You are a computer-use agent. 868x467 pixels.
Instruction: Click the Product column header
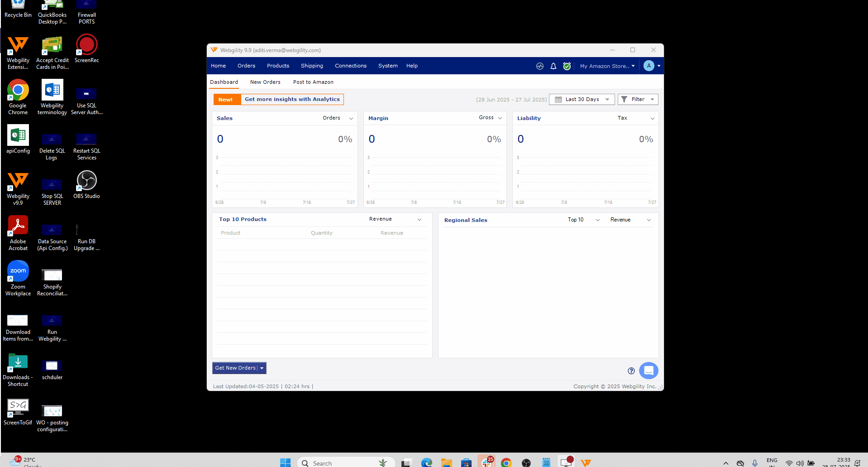click(x=231, y=233)
